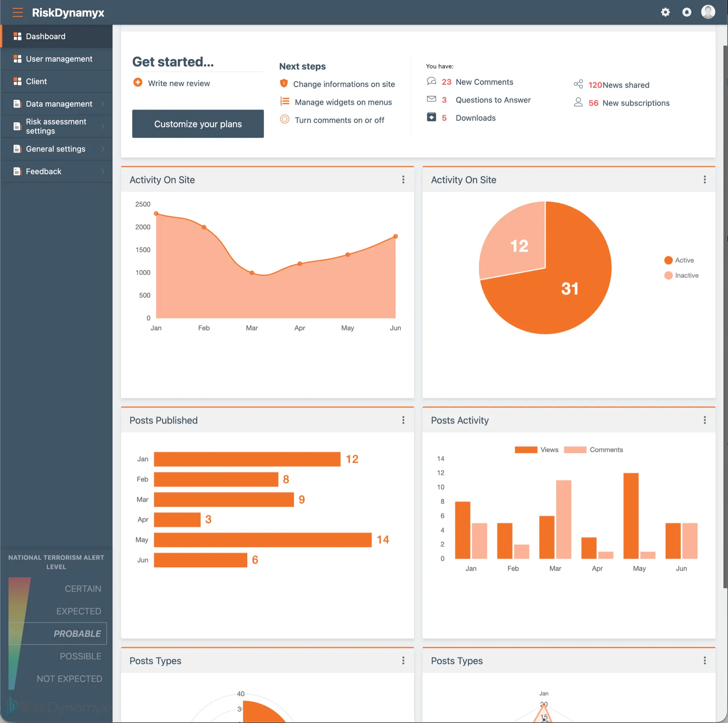Click the Customize your plans button

(198, 124)
